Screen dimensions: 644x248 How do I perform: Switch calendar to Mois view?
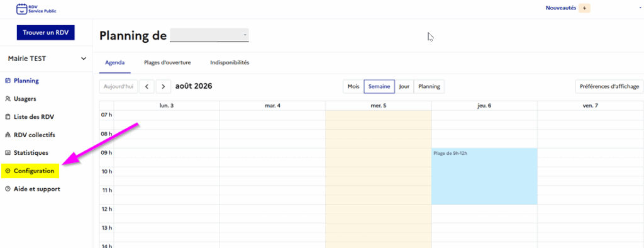click(353, 87)
